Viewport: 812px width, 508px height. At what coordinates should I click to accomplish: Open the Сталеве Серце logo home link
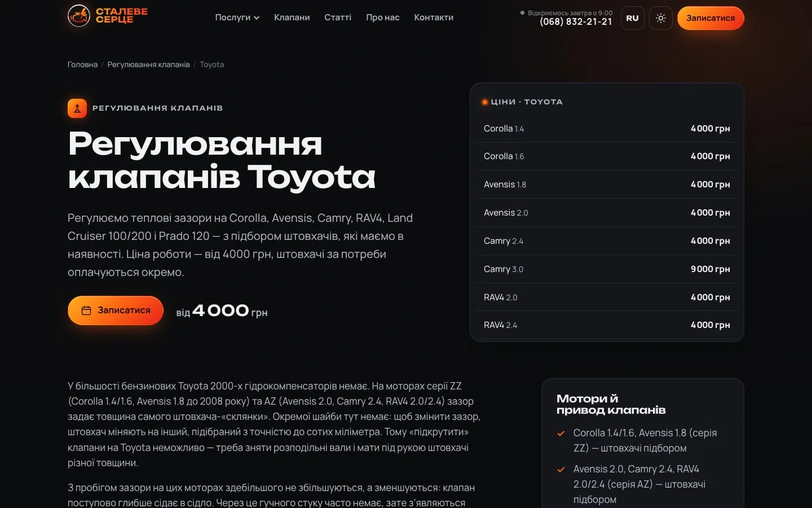(108, 16)
